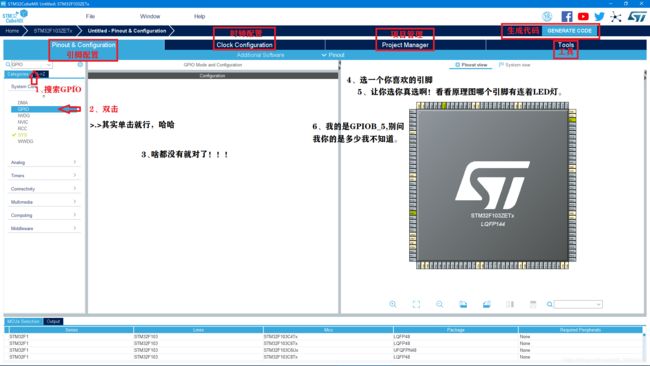
Task: Open the Additional Software option
Action: 261,55
